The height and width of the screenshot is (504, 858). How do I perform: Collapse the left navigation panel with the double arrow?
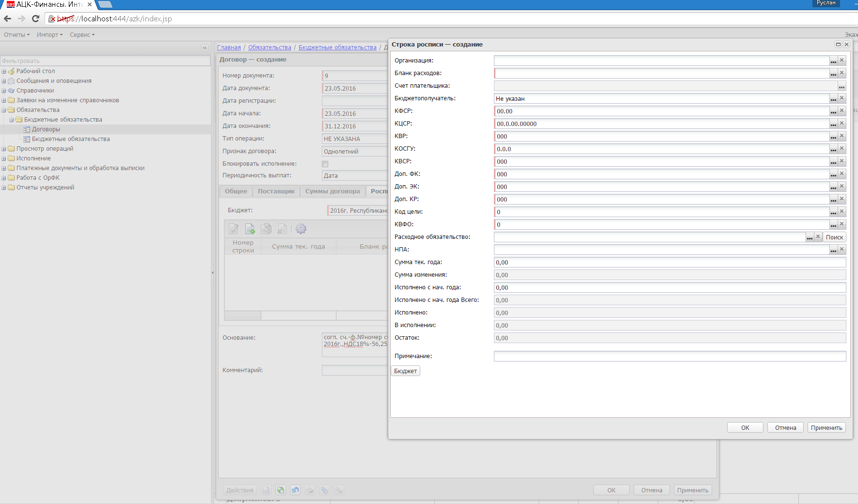205,47
